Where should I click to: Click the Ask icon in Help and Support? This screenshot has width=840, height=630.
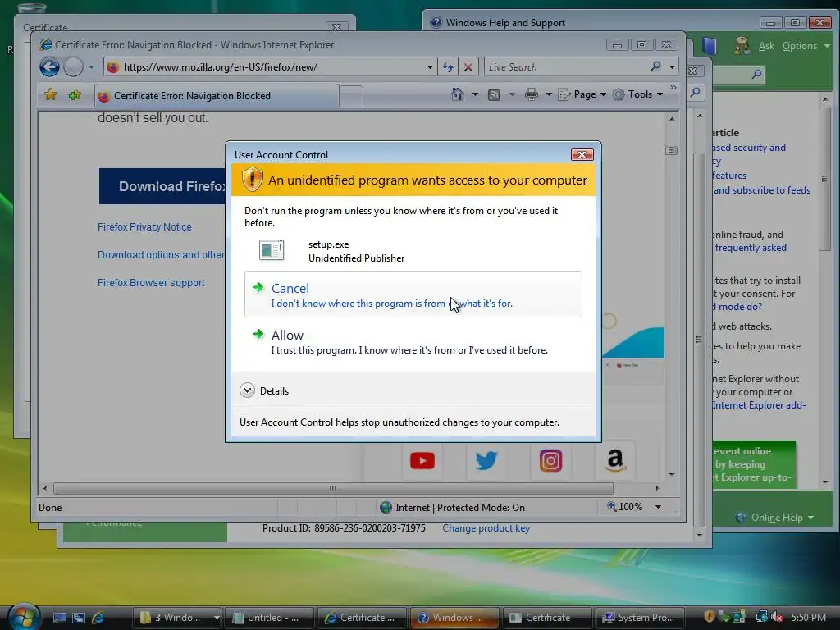(742, 46)
